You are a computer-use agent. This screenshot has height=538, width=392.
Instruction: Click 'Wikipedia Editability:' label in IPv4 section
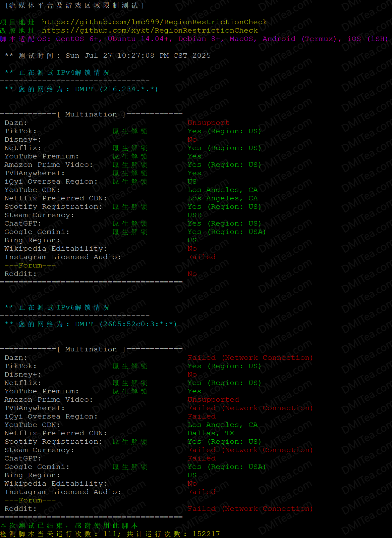click(56, 249)
